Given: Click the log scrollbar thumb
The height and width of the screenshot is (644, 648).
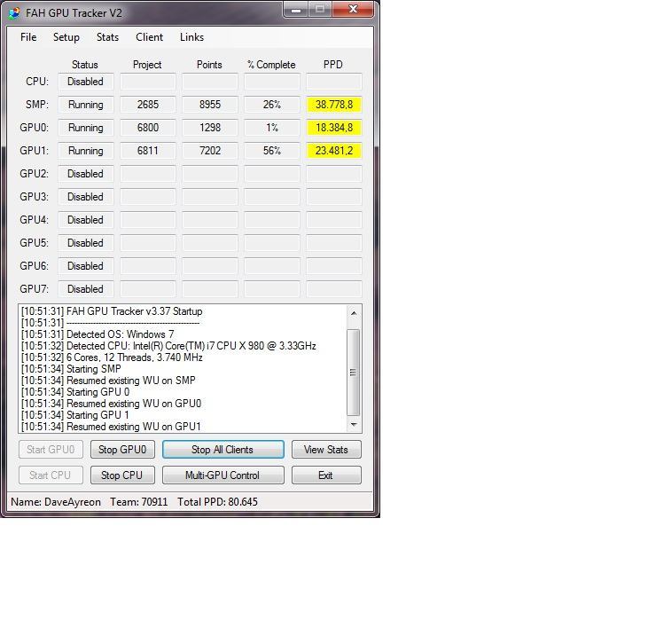Looking at the screenshot, I should 354,373.
